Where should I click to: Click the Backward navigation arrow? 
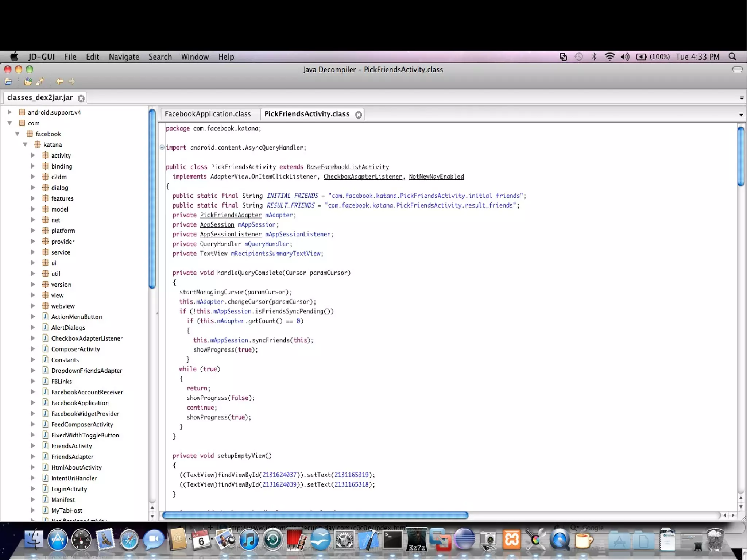[x=59, y=81]
